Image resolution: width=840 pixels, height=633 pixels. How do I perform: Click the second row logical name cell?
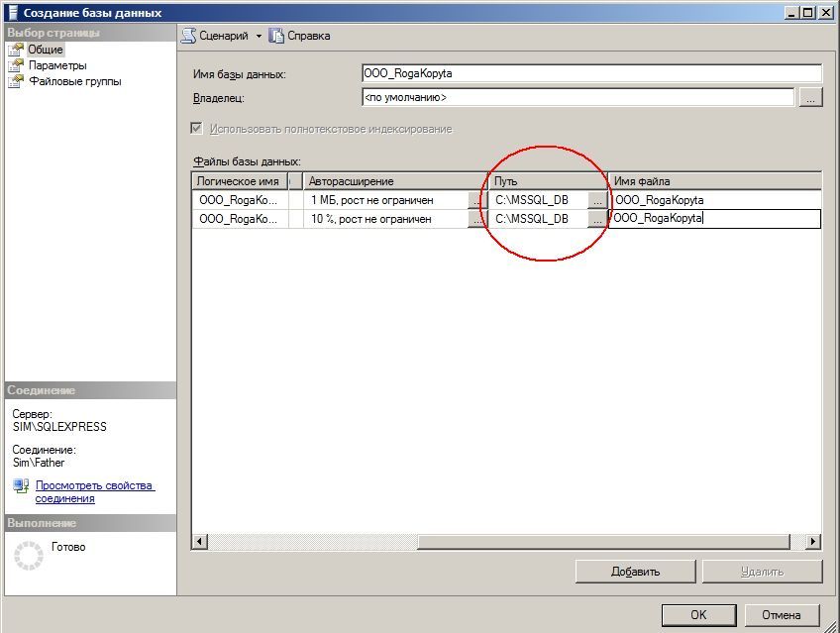(240, 219)
